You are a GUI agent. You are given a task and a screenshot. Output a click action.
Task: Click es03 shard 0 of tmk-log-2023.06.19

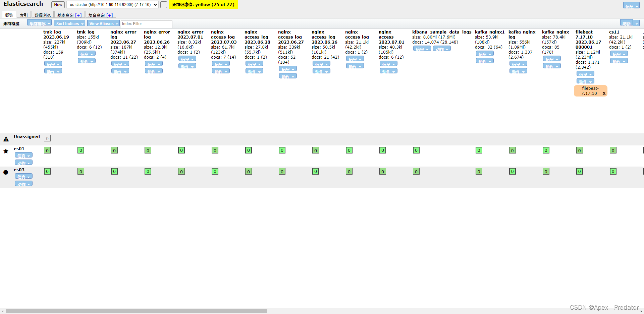tap(47, 171)
